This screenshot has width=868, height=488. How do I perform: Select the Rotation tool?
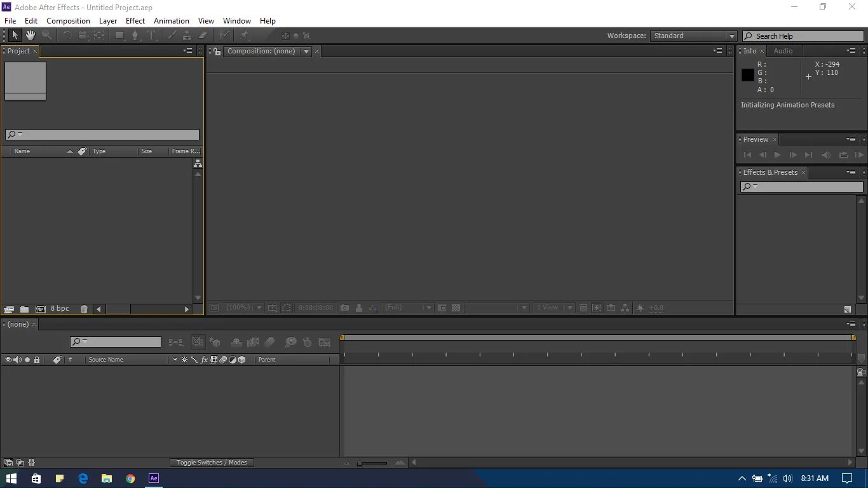tap(67, 36)
